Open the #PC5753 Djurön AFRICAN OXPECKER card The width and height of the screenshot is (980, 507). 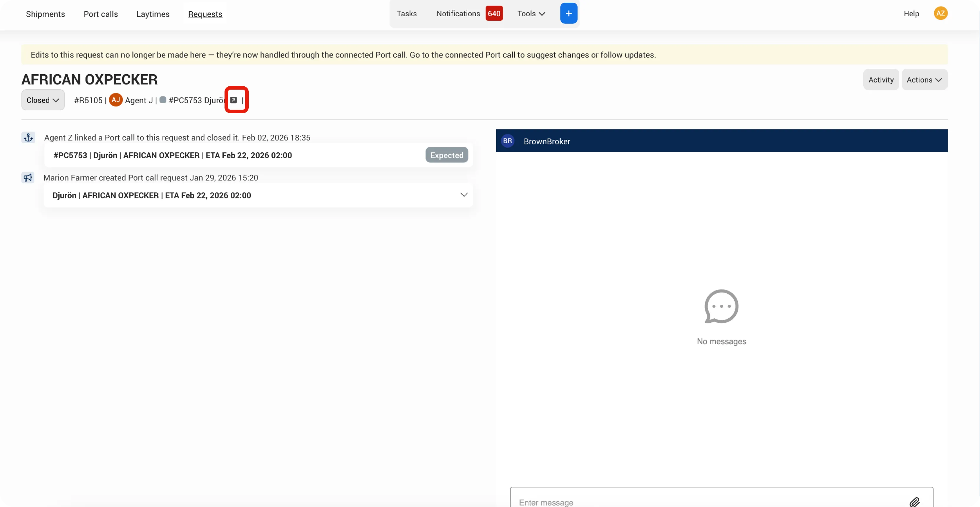[259, 155]
